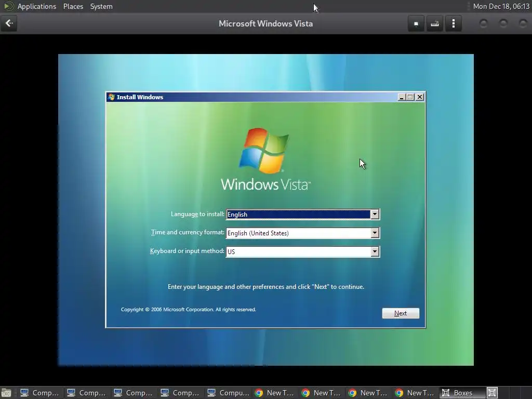The width and height of the screenshot is (532, 399).
Task: Switch to the Boxes taskbar window
Action: [x=462, y=393]
